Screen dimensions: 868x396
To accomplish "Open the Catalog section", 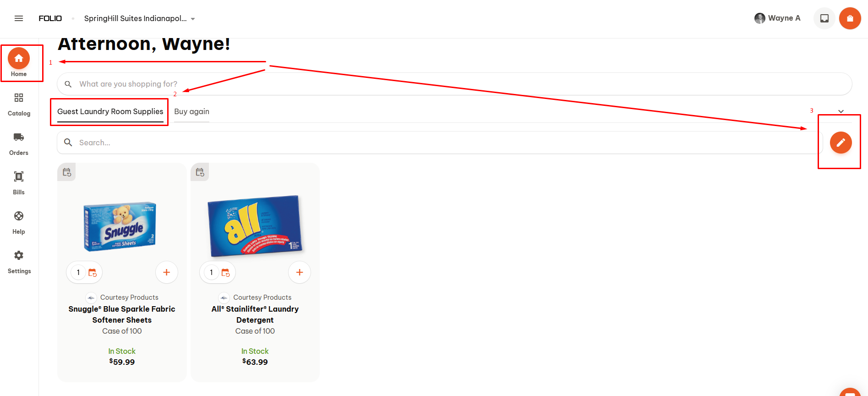I will (19, 104).
